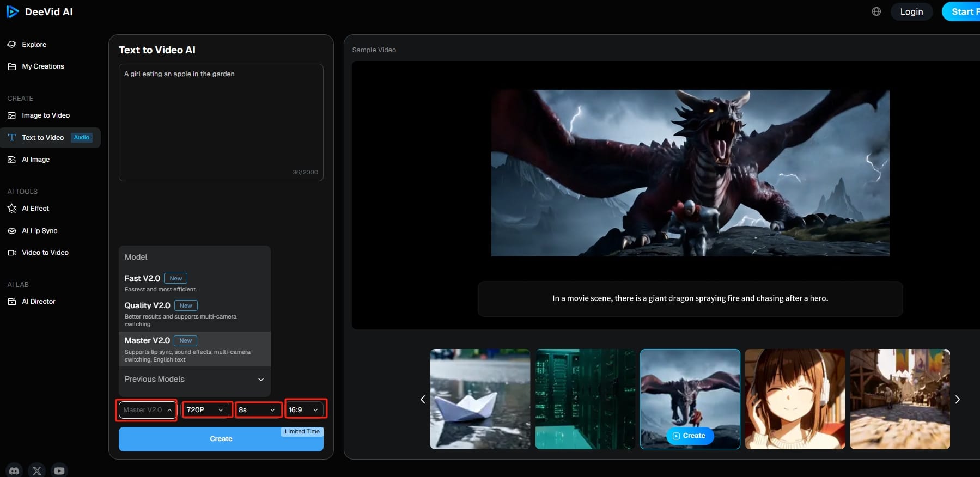Click the My Creations folder icon
The height and width of the screenshot is (477, 980).
(12, 66)
